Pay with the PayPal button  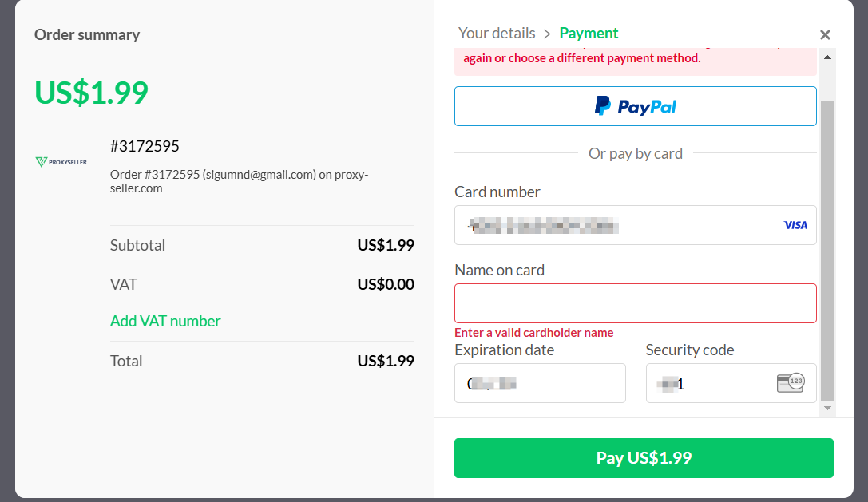[635, 106]
